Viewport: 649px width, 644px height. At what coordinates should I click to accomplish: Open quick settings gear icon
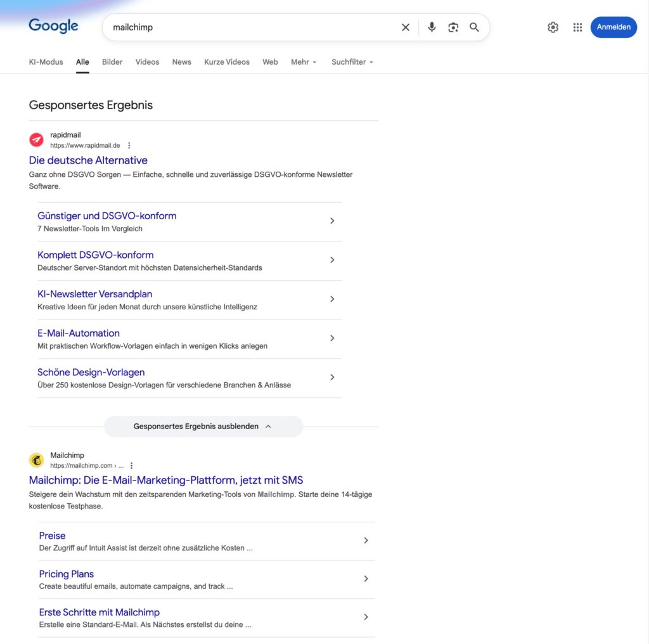tap(553, 27)
